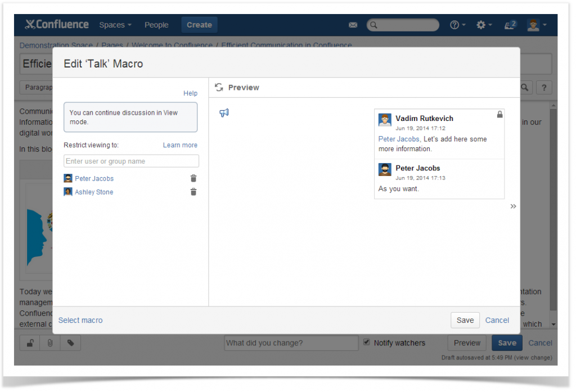Remove Peter Jacobs with the trash icon
The width and height of the screenshot is (576, 392).
pyautogui.click(x=193, y=178)
